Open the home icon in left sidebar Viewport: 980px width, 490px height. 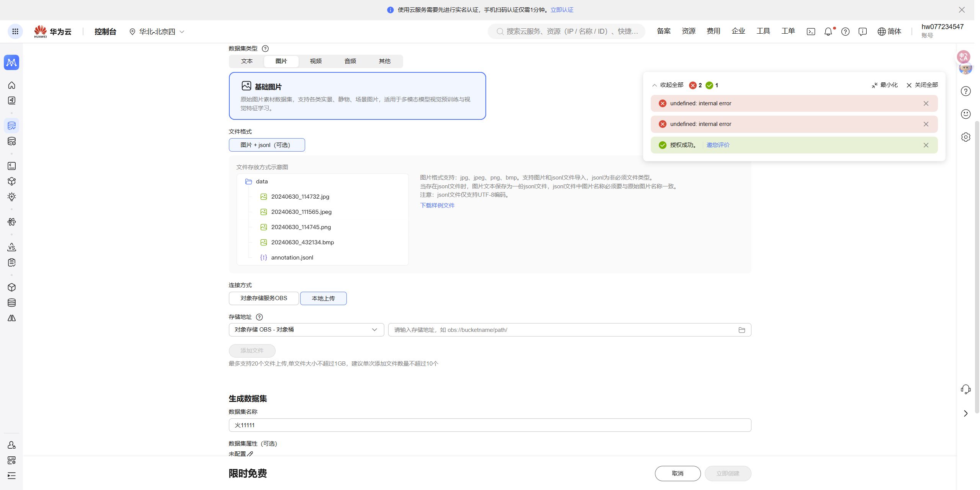pyautogui.click(x=11, y=85)
